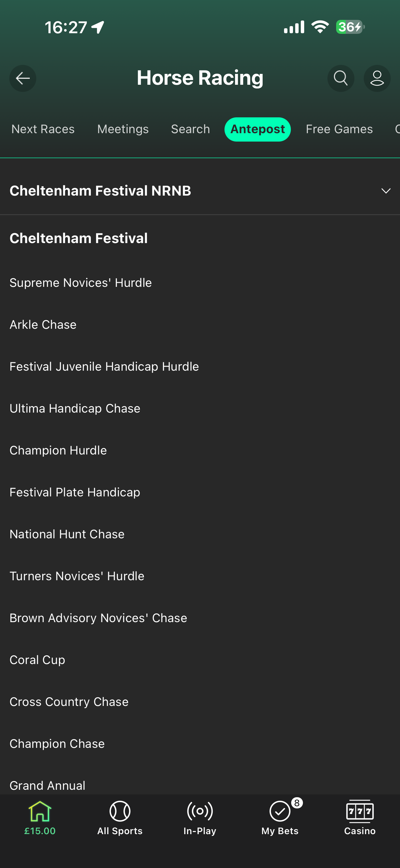This screenshot has height=868, width=400.
Task: Switch to Next Races tab
Action: 43,129
